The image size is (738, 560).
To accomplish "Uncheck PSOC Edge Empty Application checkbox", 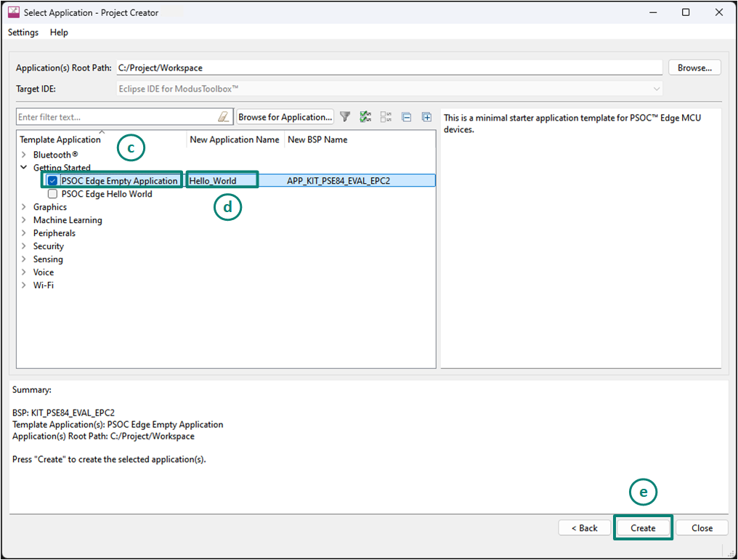I will pos(52,181).
